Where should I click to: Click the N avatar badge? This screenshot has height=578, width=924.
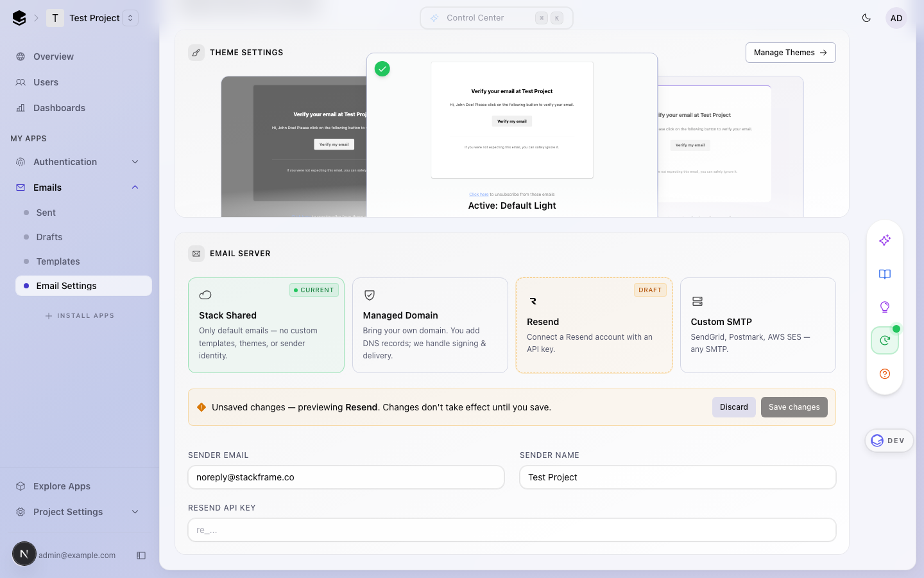pyautogui.click(x=24, y=554)
